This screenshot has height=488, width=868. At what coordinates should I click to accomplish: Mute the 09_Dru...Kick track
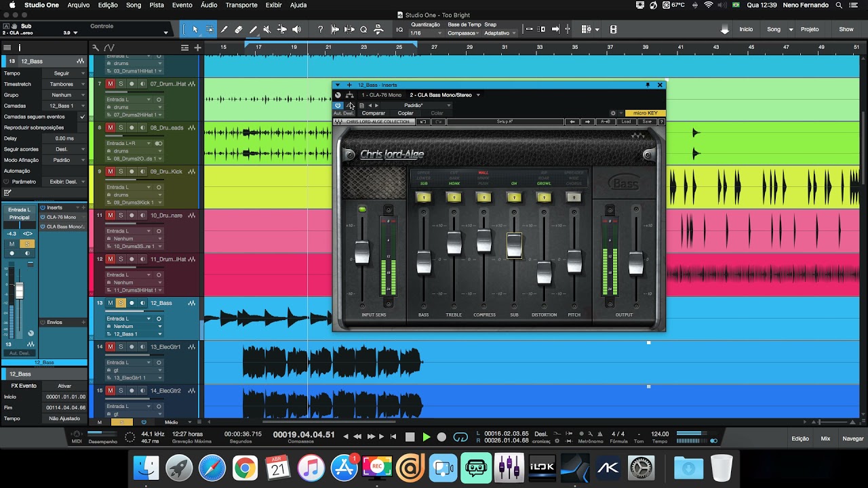click(x=110, y=171)
